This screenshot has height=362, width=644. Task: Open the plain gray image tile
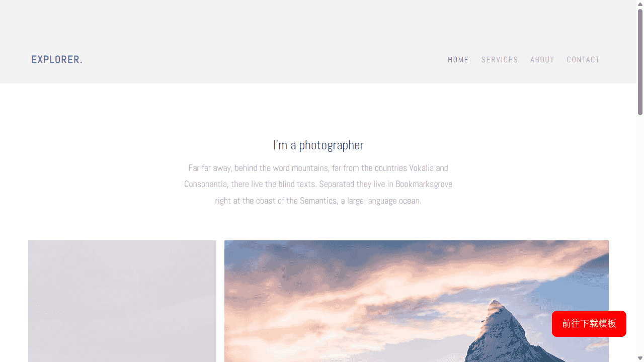[x=122, y=301]
